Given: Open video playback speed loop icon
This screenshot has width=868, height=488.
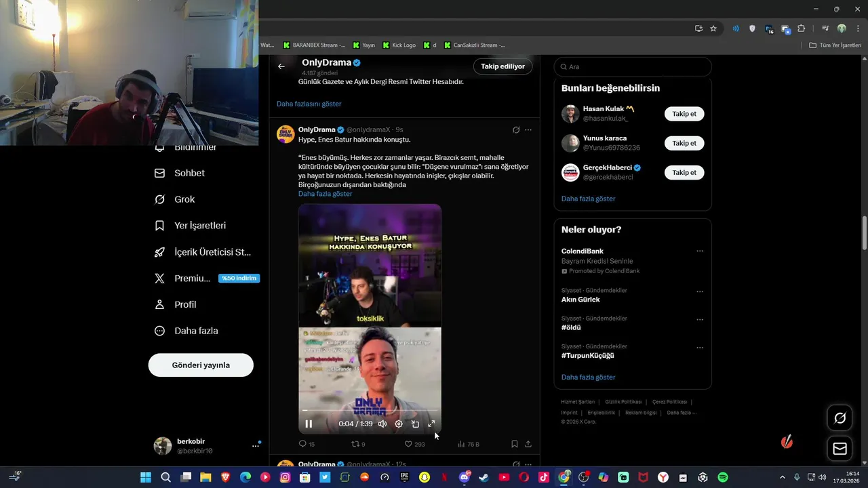Looking at the screenshot, I should click(x=415, y=424).
